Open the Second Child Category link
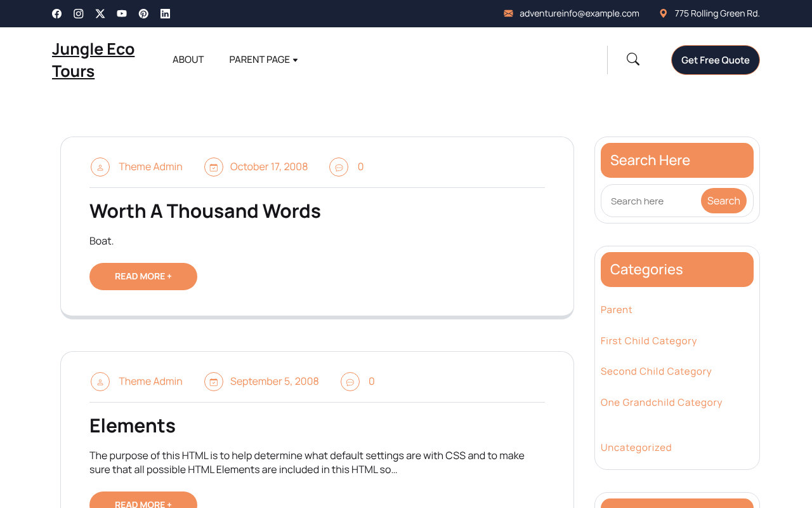The height and width of the screenshot is (508, 812). 656,371
